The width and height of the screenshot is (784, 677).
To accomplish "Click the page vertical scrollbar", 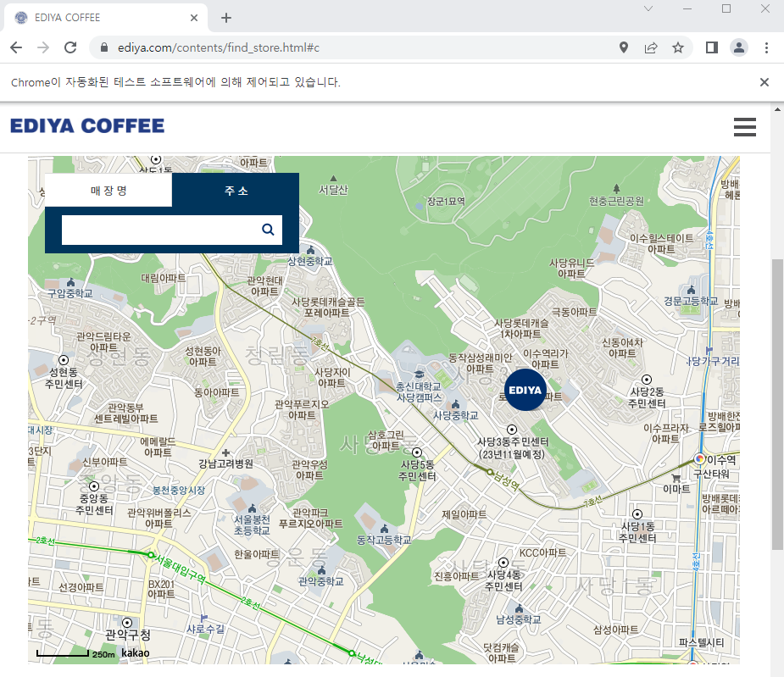I will coord(777,404).
